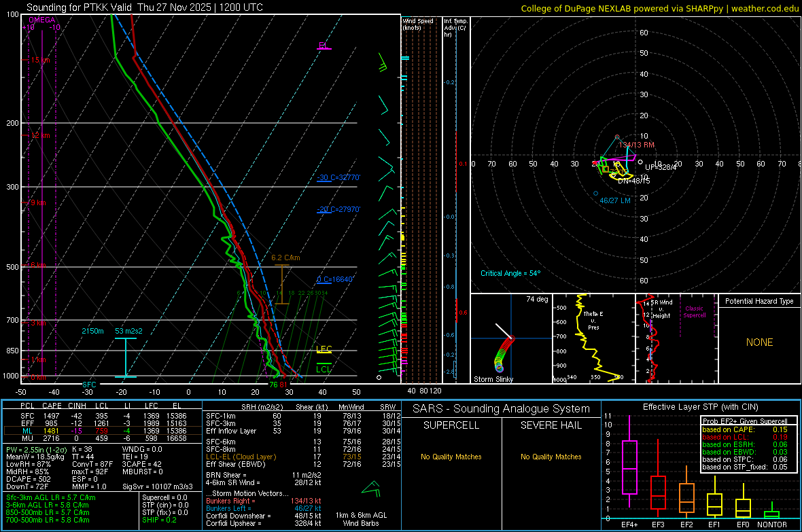
Task: Click the 'Eff Shear (EBWD)' row
Action: (x=303, y=464)
